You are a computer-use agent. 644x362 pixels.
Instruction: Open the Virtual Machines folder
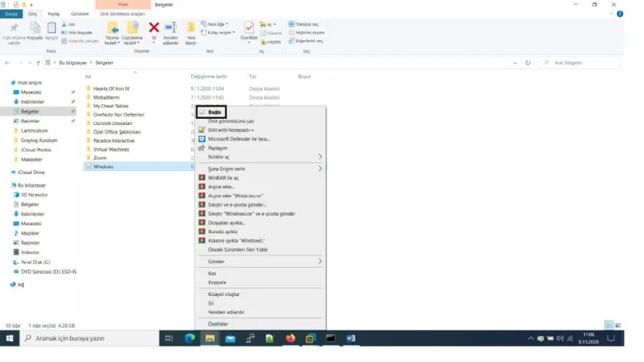(x=112, y=149)
